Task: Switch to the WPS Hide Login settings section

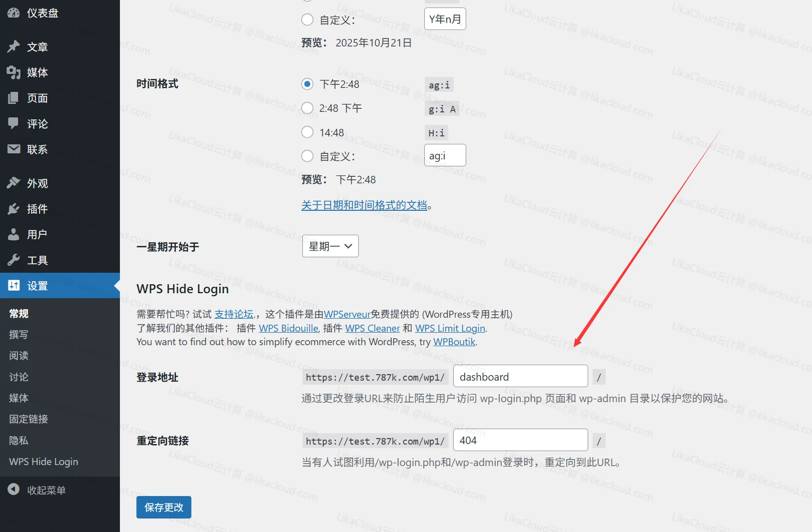Action: tap(42, 461)
